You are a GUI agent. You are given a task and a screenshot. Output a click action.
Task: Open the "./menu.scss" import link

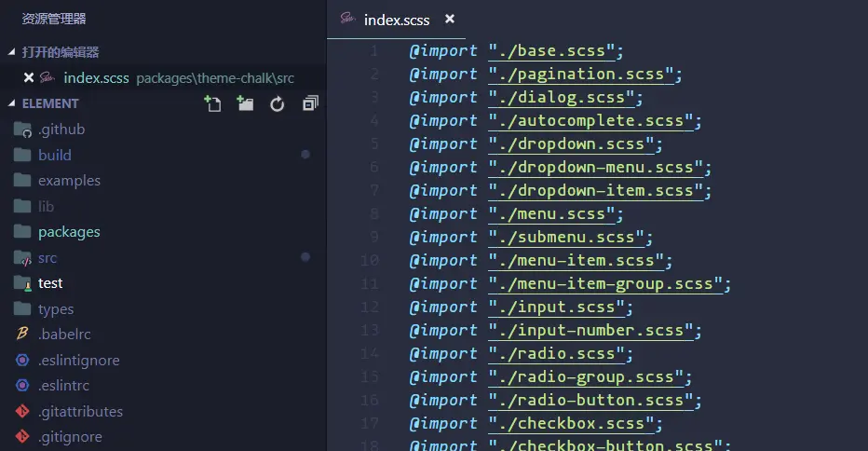point(552,214)
